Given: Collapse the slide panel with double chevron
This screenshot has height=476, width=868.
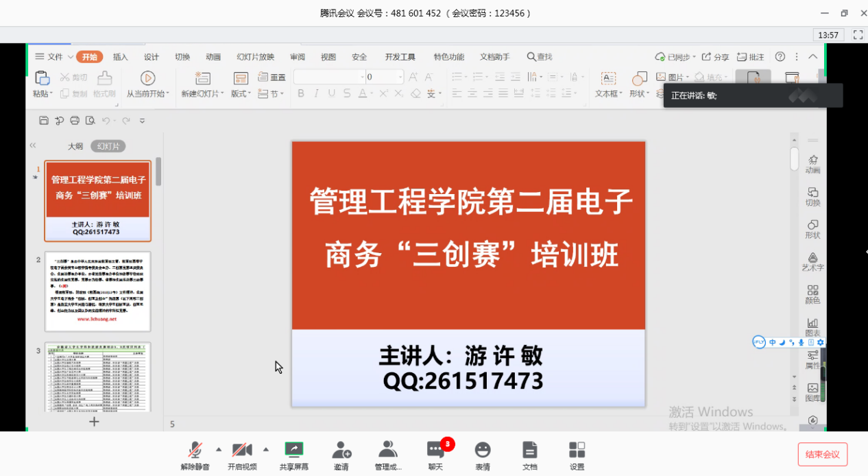Looking at the screenshot, I should click(33, 145).
